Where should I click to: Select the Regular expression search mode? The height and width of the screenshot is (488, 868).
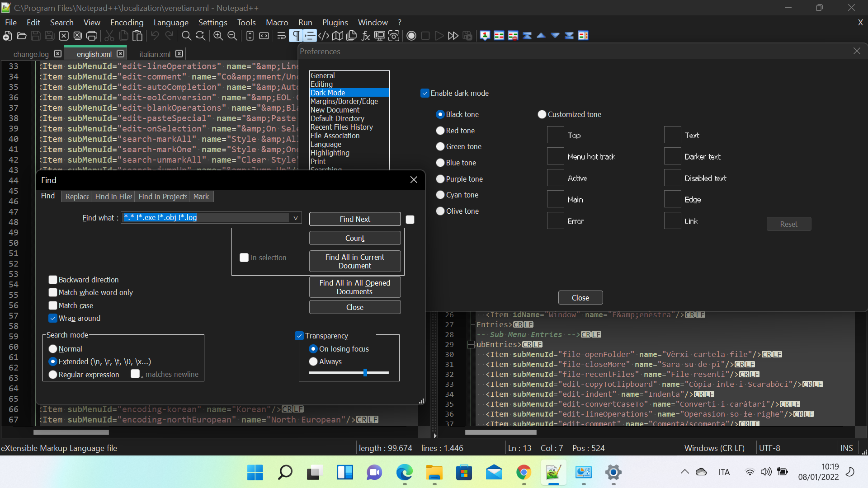52,375
